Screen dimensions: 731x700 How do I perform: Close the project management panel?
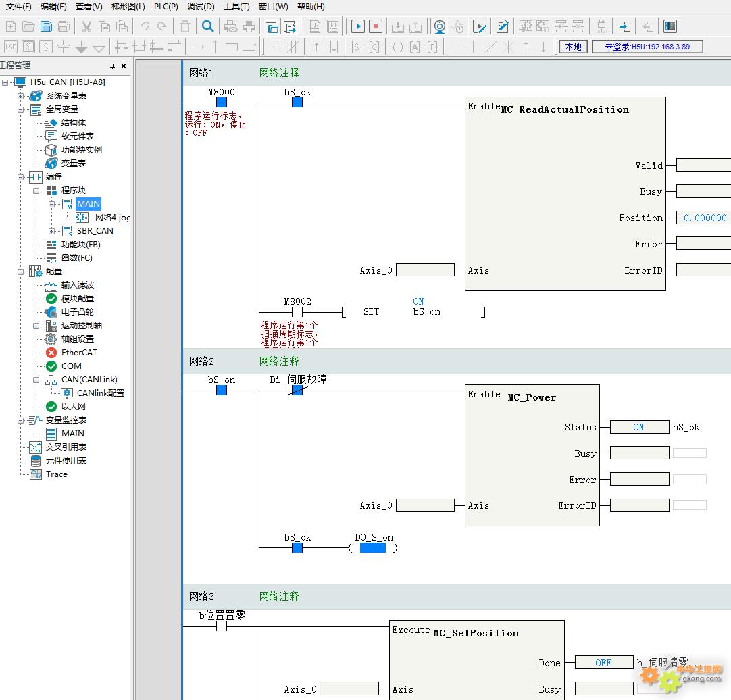coord(124,66)
